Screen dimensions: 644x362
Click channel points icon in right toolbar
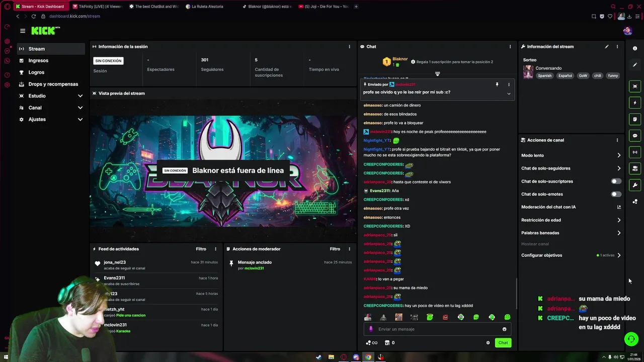[x=635, y=202]
